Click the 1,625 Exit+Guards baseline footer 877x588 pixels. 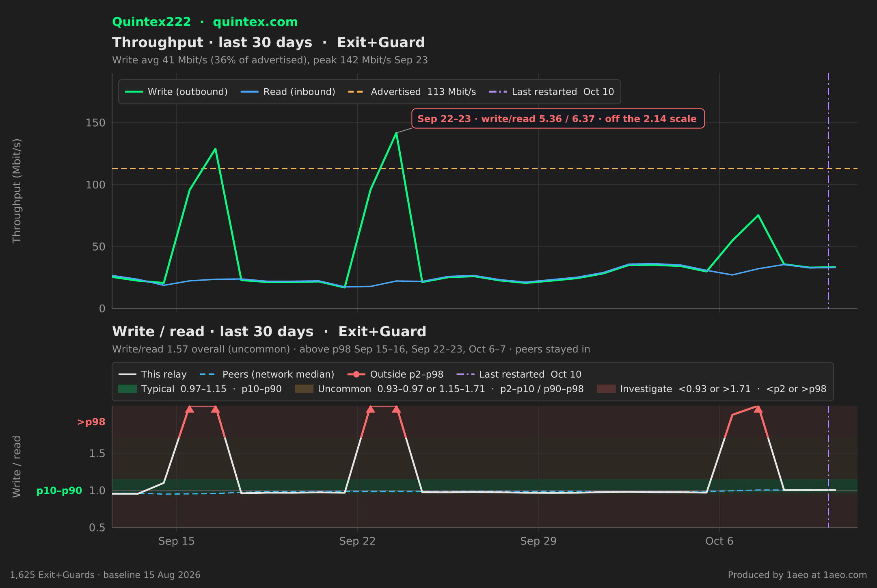[105, 575]
